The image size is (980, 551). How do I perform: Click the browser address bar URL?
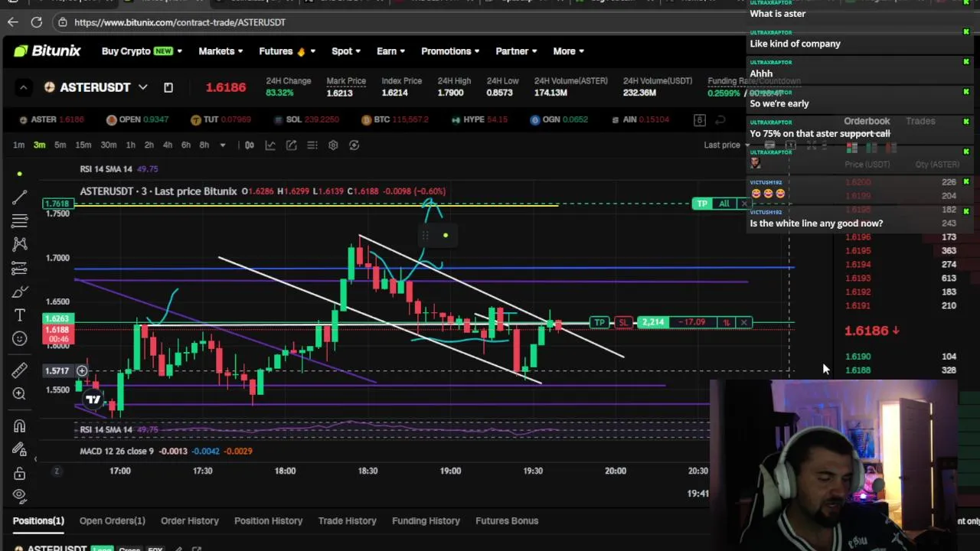(180, 22)
